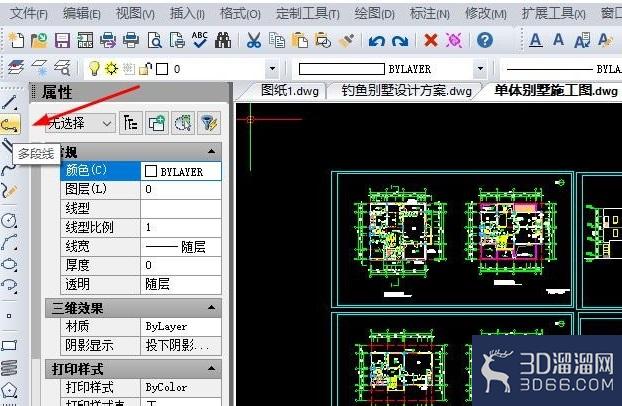Select the Line draw tool
The image size is (622, 406).
tap(10, 102)
